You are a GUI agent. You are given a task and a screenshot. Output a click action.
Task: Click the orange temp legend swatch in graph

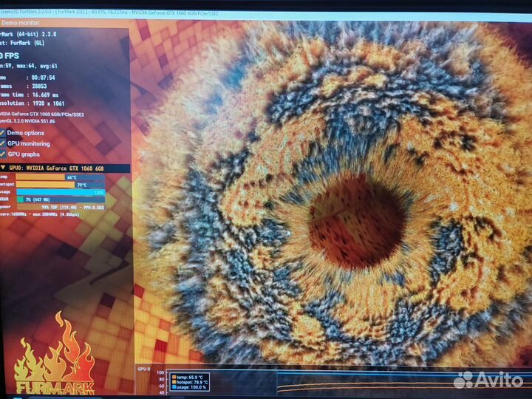pyautogui.click(x=174, y=376)
